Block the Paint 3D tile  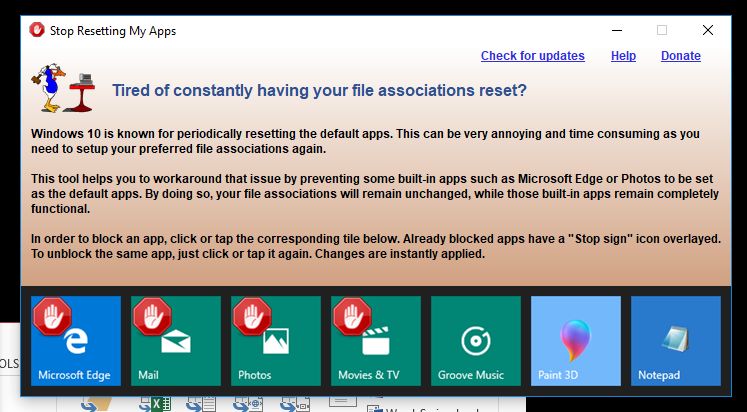576,341
